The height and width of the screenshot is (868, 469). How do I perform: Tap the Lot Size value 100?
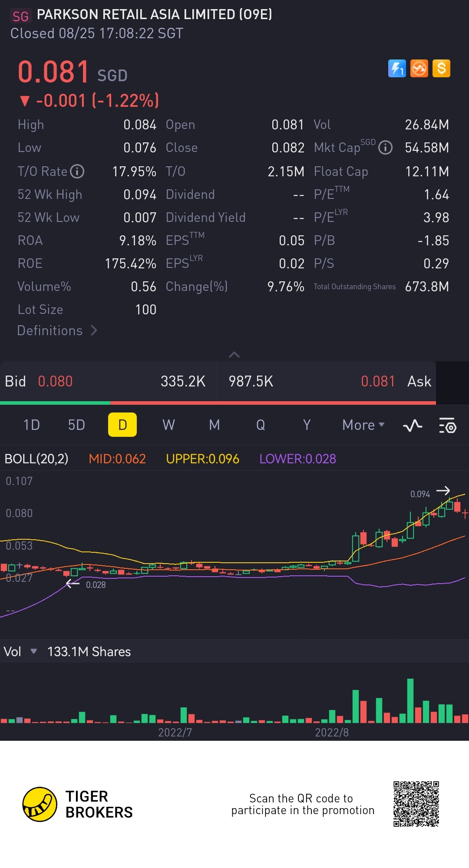coord(146,310)
